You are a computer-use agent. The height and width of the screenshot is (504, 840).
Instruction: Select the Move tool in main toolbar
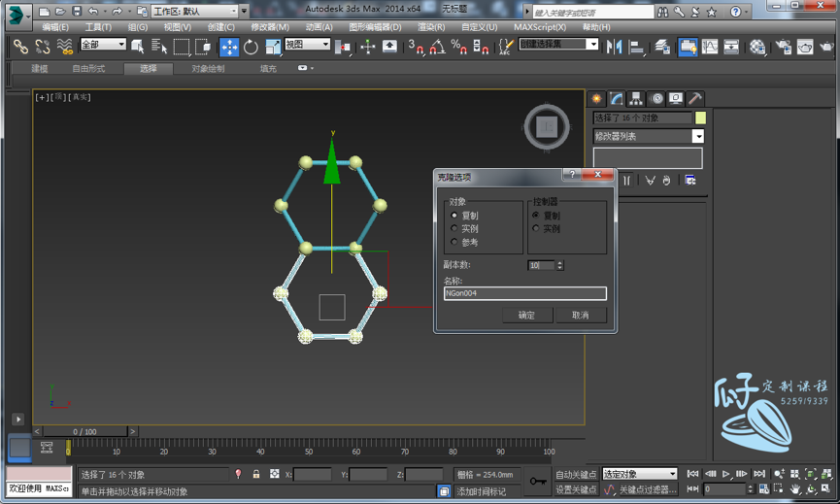[x=229, y=47]
